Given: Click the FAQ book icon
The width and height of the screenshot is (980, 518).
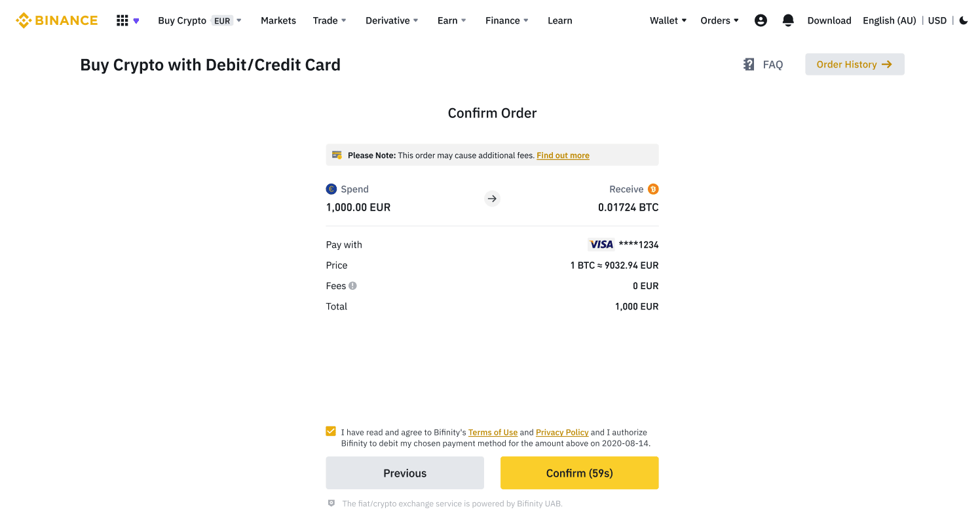Looking at the screenshot, I should tap(749, 64).
